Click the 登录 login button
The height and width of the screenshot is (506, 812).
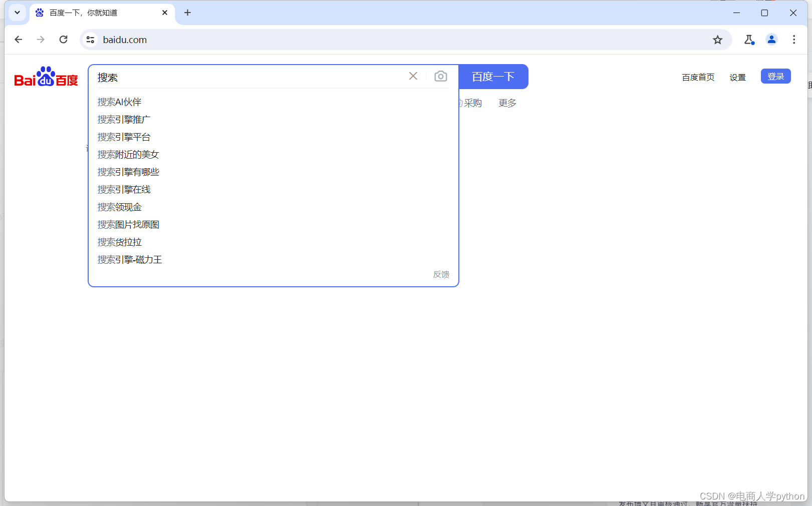tap(776, 76)
